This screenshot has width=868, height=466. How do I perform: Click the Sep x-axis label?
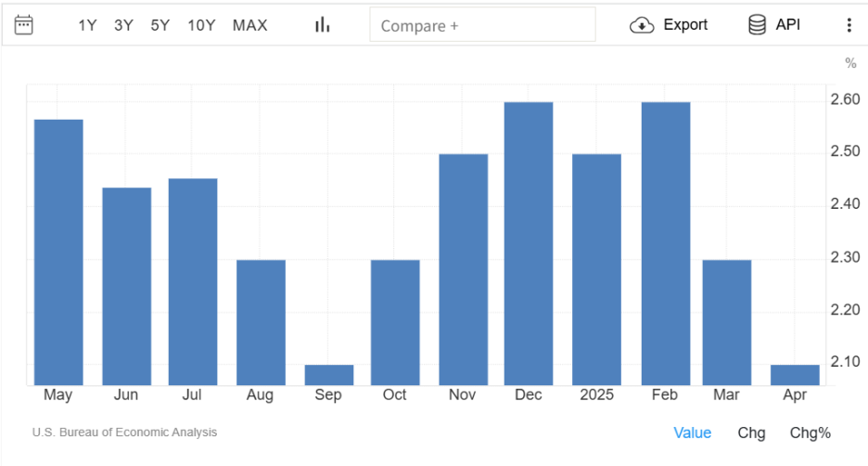(328, 395)
